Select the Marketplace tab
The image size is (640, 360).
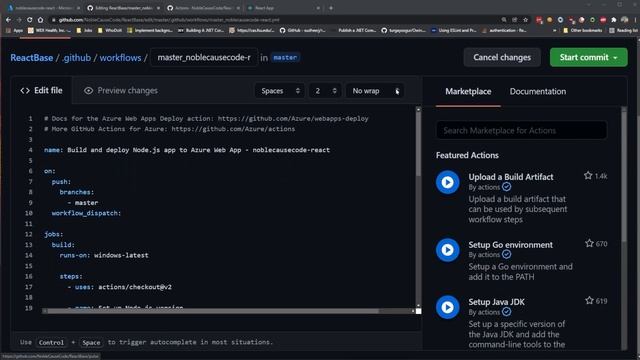[468, 91]
